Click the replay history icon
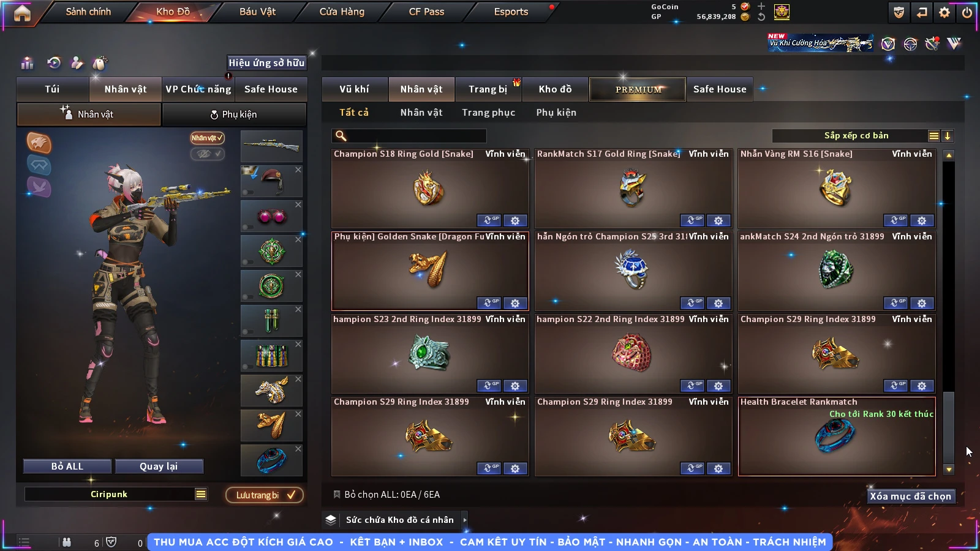Viewport: 980px width, 551px height. point(54,62)
